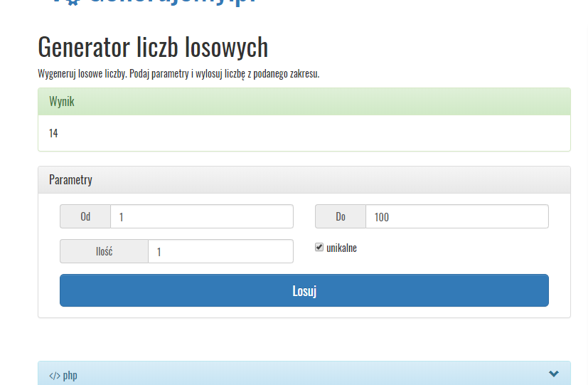The height and width of the screenshot is (385, 588).
Task: Click the Od label addon
Action: [x=85, y=216]
